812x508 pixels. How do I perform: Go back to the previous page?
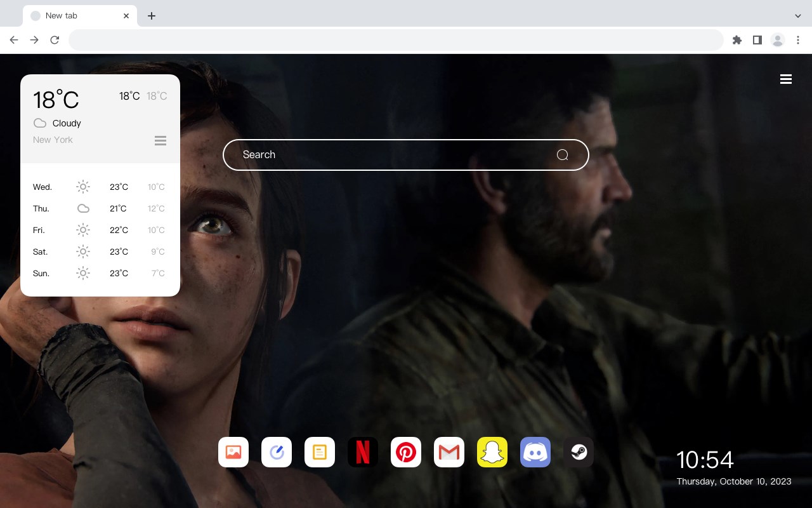point(14,40)
